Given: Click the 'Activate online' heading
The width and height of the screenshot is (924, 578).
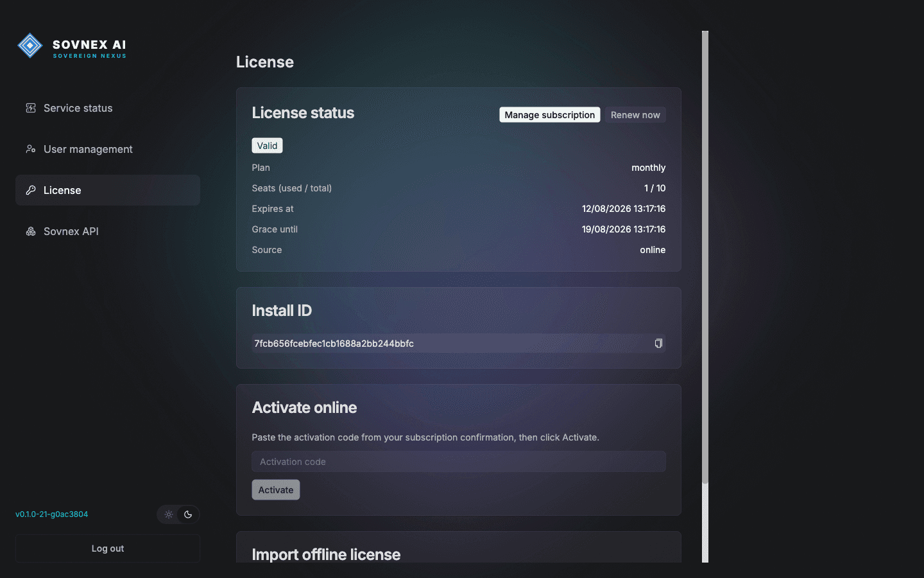Looking at the screenshot, I should point(304,408).
